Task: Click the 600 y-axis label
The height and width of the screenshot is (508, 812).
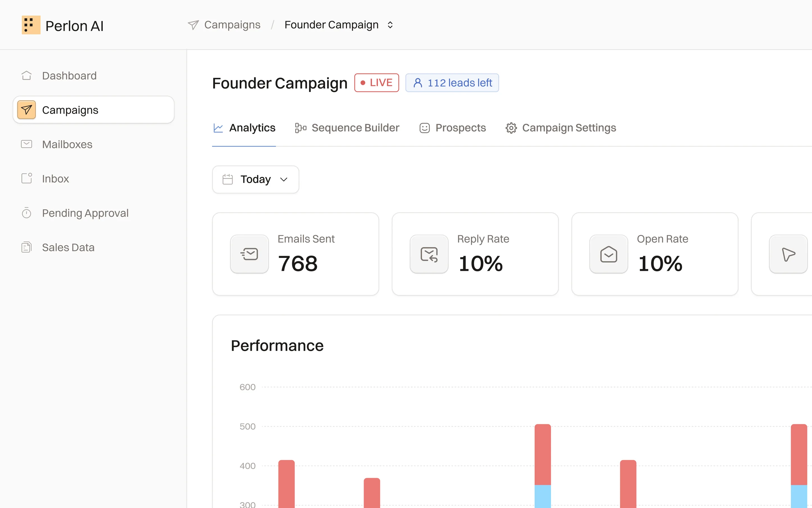Action: pos(247,387)
